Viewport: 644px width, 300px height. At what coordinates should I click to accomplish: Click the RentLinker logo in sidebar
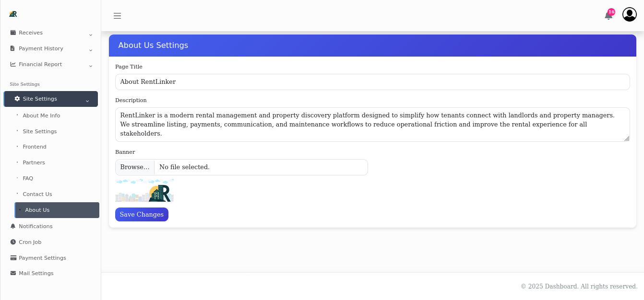coord(13,14)
